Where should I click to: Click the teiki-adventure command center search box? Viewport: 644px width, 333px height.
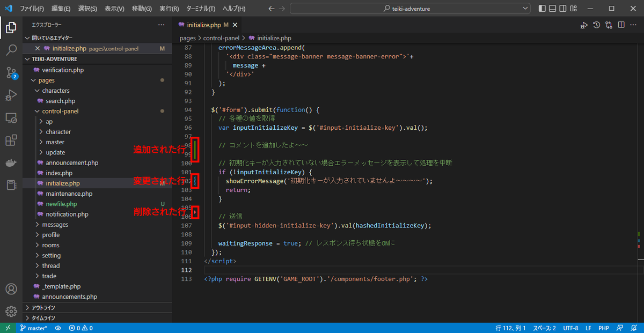point(410,9)
